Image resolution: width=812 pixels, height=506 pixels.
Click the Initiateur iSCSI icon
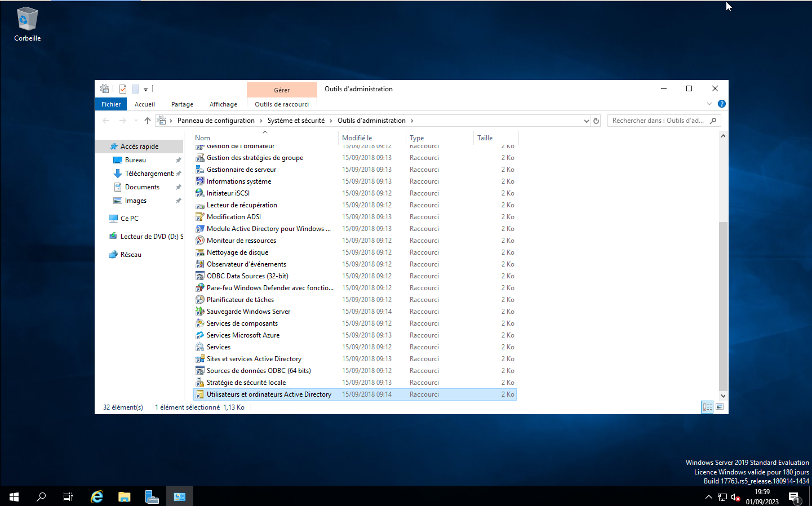[x=199, y=193]
